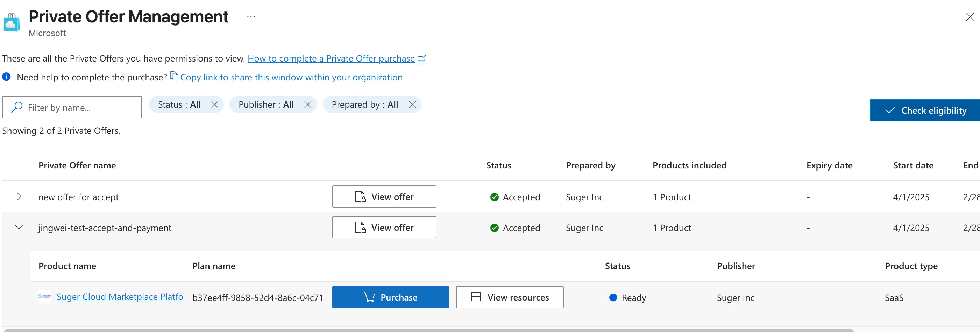
Task: Click the magnifier icon in the filter box
Action: click(x=17, y=107)
